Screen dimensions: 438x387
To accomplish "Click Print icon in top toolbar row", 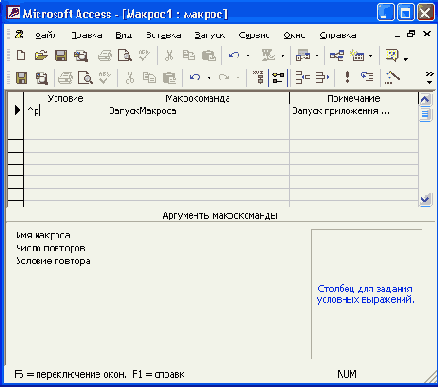I will [x=105, y=56].
